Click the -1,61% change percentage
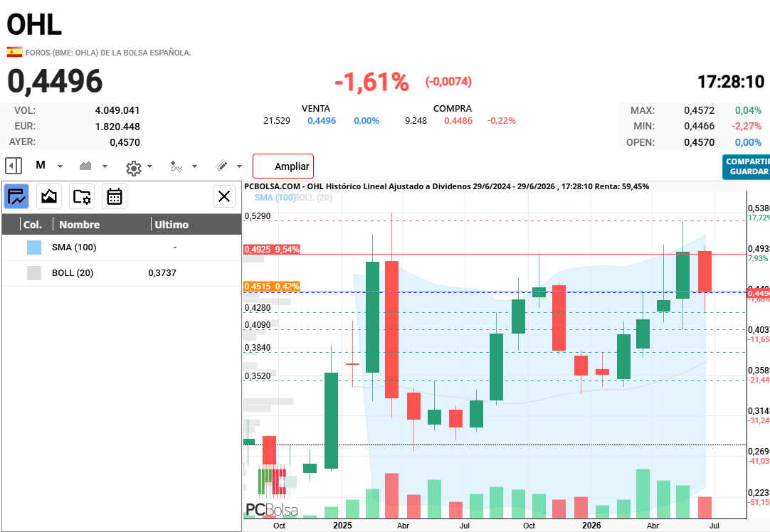This screenshot has width=770, height=532. click(371, 82)
